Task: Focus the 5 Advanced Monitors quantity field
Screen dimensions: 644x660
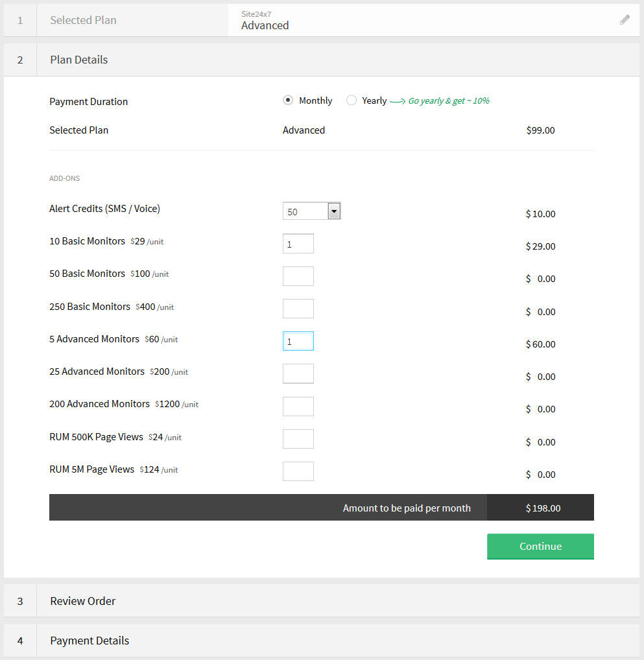Action: pyautogui.click(x=298, y=341)
